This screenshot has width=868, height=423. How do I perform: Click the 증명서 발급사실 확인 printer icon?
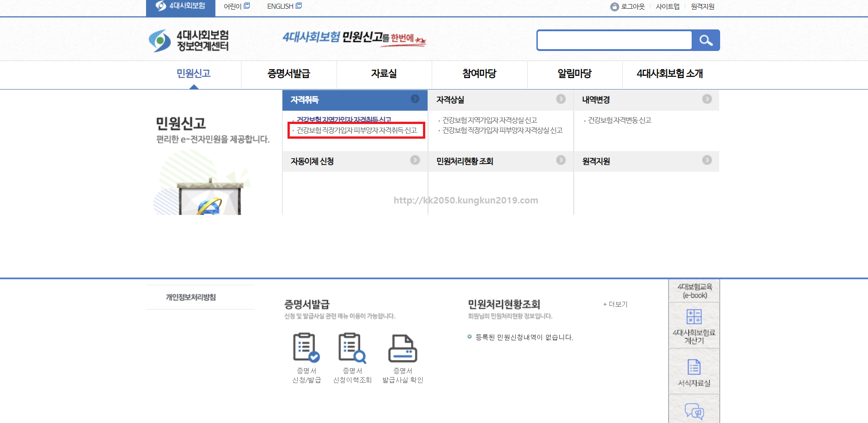tap(403, 348)
